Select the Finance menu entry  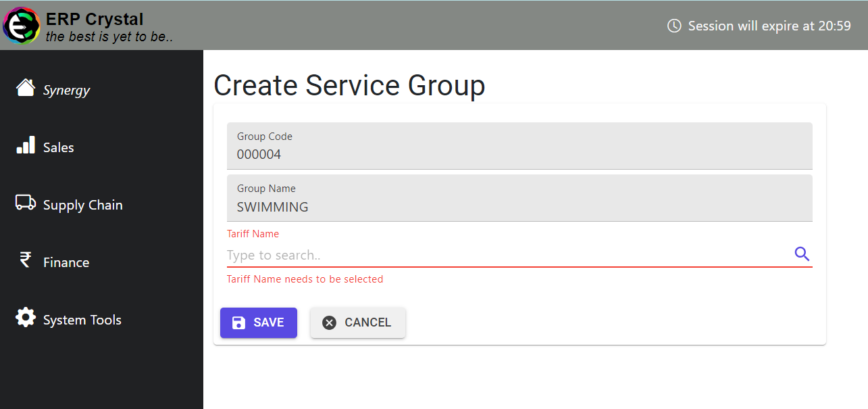(66, 262)
